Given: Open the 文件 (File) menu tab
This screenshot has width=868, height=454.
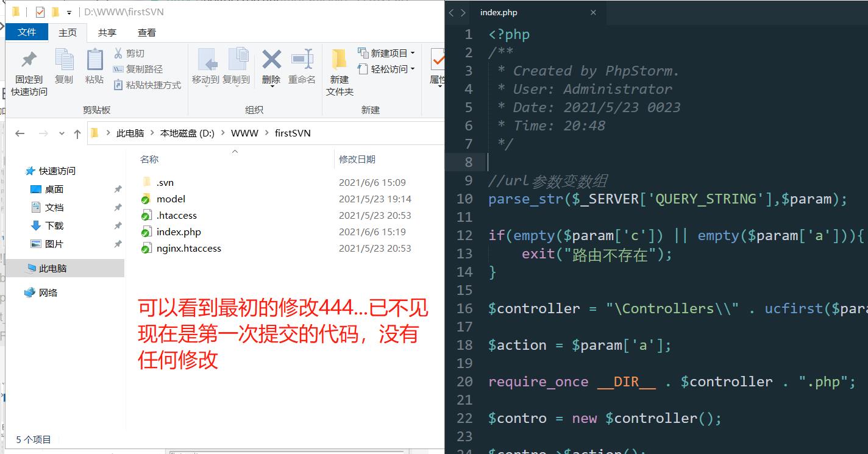Looking at the screenshot, I should [x=27, y=32].
